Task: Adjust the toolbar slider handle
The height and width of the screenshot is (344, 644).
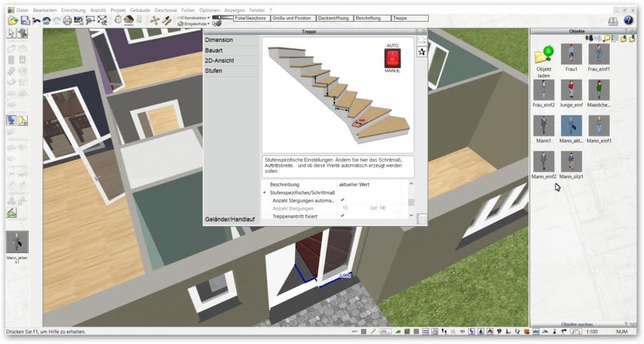Action: pos(219,17)
